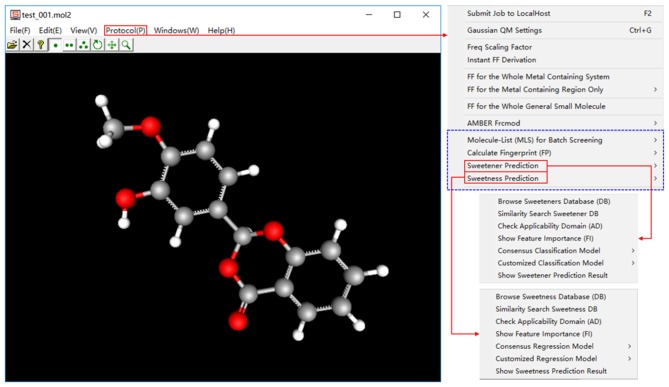Maximize the test_001.mol2 window
Screen dimensions: 669x387
[397, 15]
